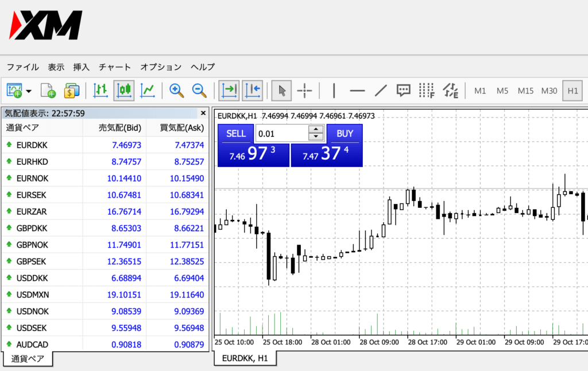Switch chart to candlestick display mode
The width and height of the screenshot is (588, 371).
124,90
